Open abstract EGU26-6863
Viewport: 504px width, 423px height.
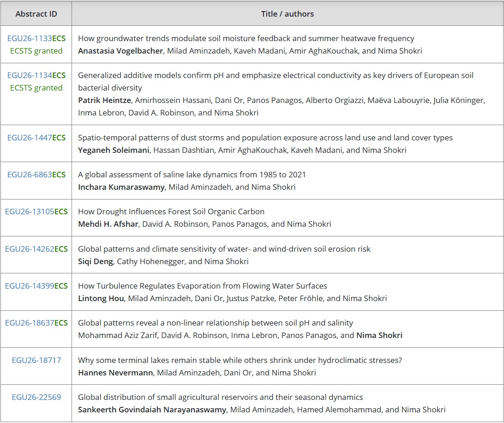tap(30, 174)
